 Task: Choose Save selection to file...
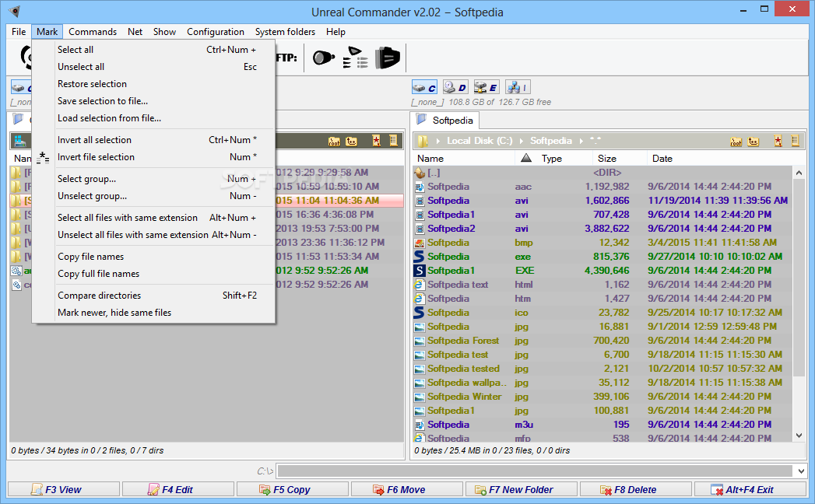tap(154, 101)
